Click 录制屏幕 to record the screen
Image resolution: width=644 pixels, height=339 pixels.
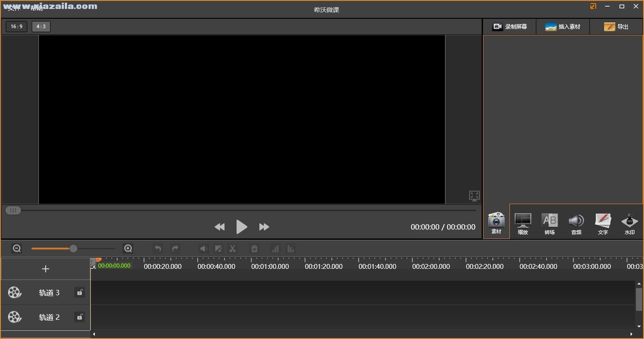coord(509,27)
